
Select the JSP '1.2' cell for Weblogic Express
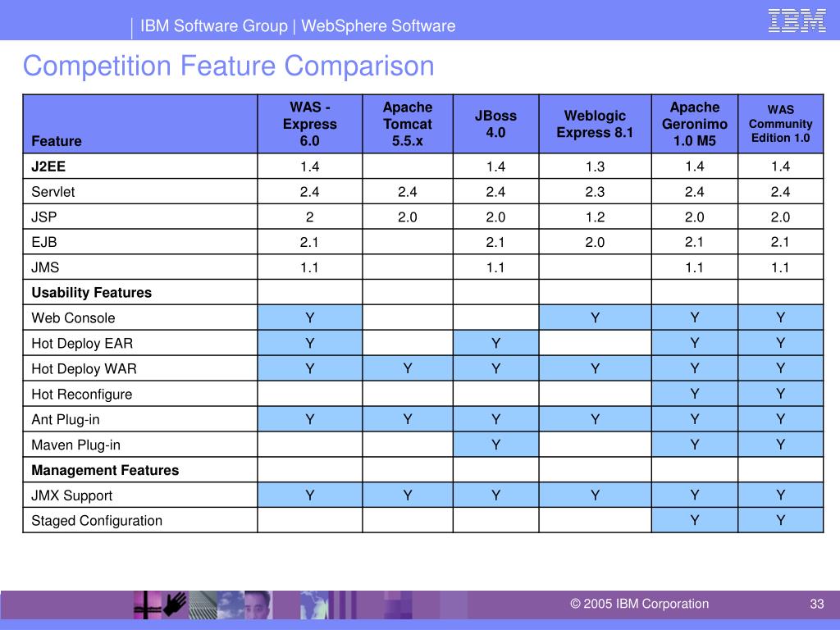pyautogui.click(x=595, y=217)
